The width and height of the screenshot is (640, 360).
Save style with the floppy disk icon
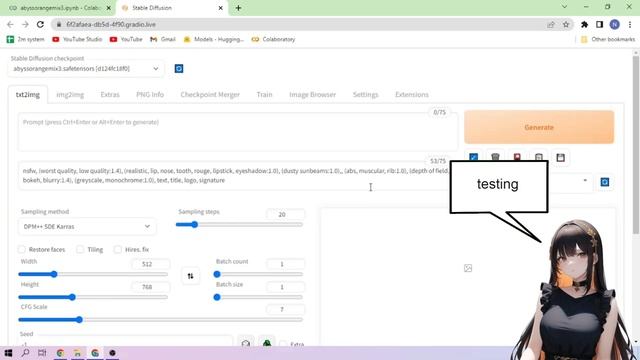pyautogui.click(x=560, y=158)
